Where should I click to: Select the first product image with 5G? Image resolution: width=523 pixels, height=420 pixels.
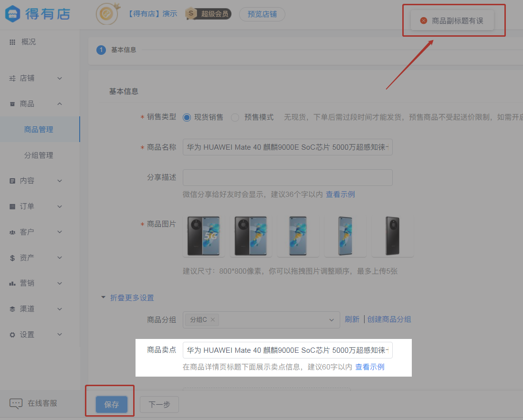coord(203,236)
